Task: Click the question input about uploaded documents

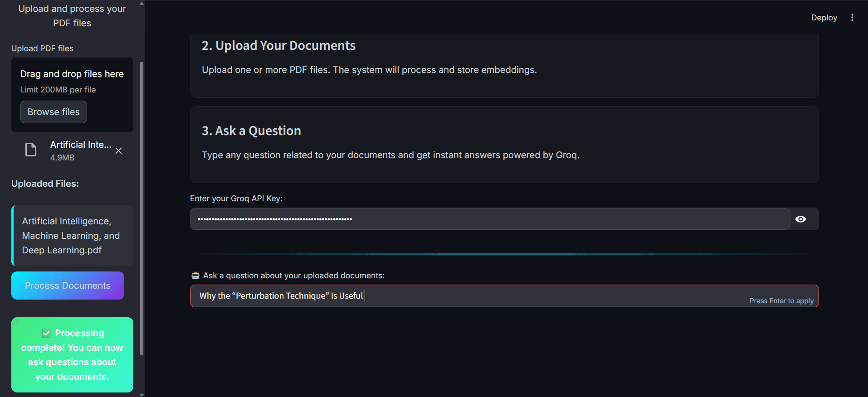Action: (504, 296)
